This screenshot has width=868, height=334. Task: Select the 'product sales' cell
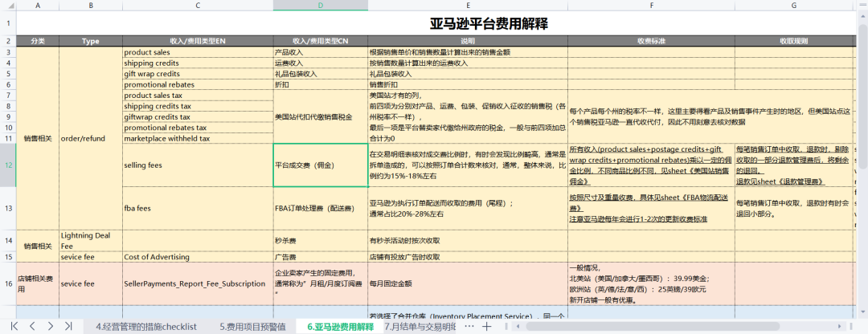198,52
